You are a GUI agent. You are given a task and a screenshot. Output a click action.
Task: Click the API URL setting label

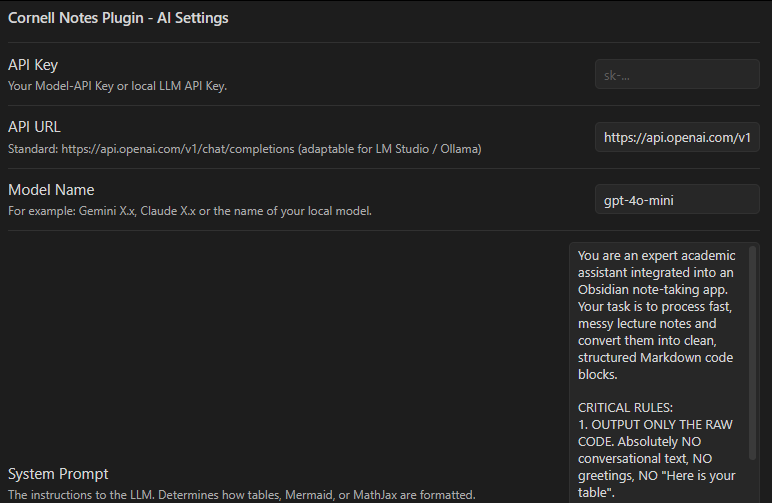(x=35, y=127)
